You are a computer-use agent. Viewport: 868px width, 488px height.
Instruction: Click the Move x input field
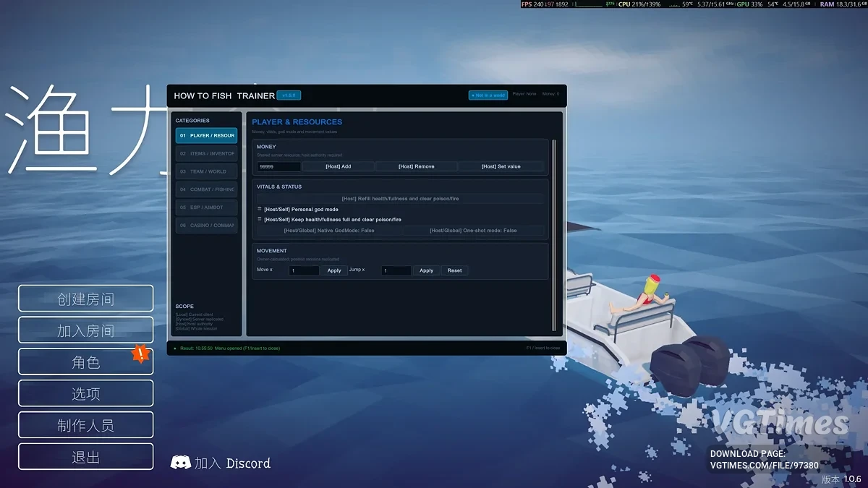pos(304,270)
